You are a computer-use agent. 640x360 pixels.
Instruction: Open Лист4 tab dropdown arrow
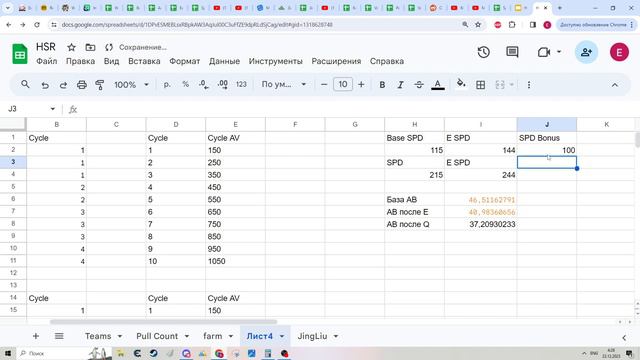click(x=282, y=336)
